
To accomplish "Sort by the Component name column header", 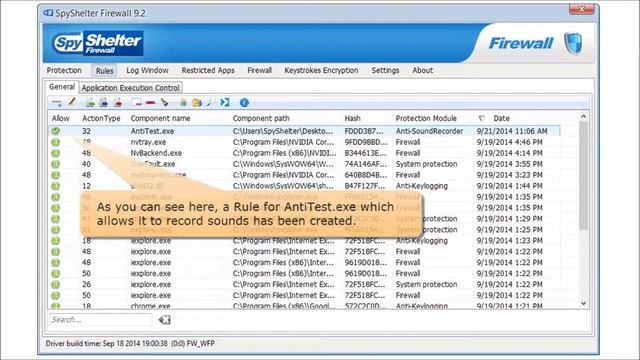I will (160, 118).
